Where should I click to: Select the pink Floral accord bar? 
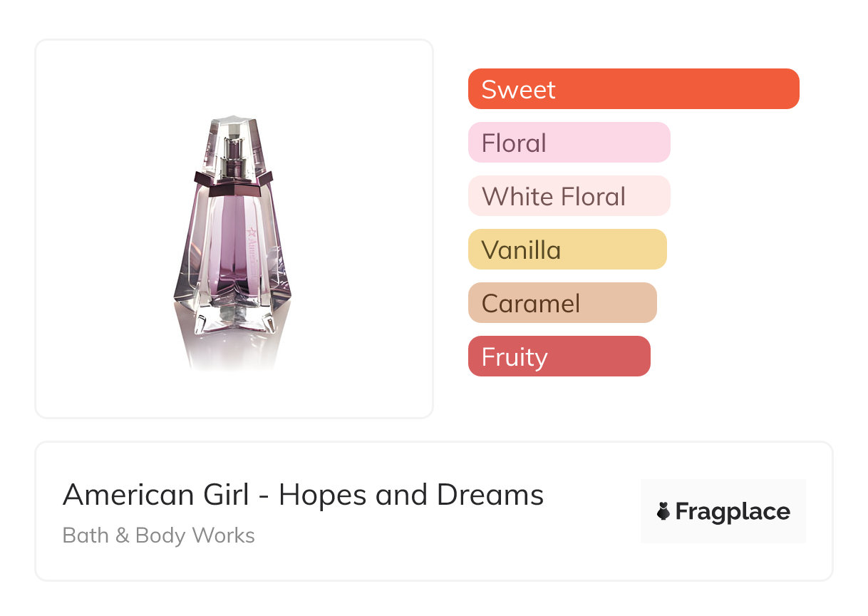tap(569, 143)
